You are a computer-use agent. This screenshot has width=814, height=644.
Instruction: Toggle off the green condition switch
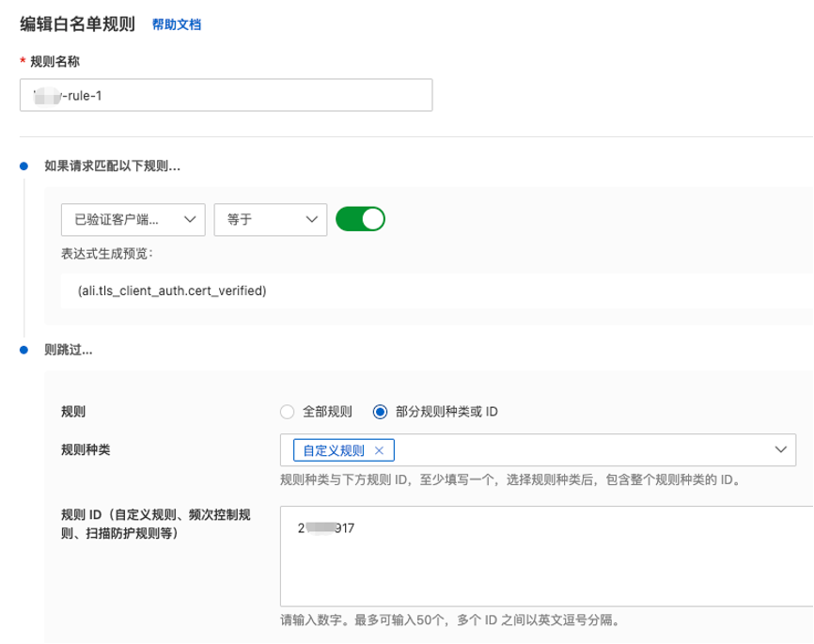pos(361,218)
